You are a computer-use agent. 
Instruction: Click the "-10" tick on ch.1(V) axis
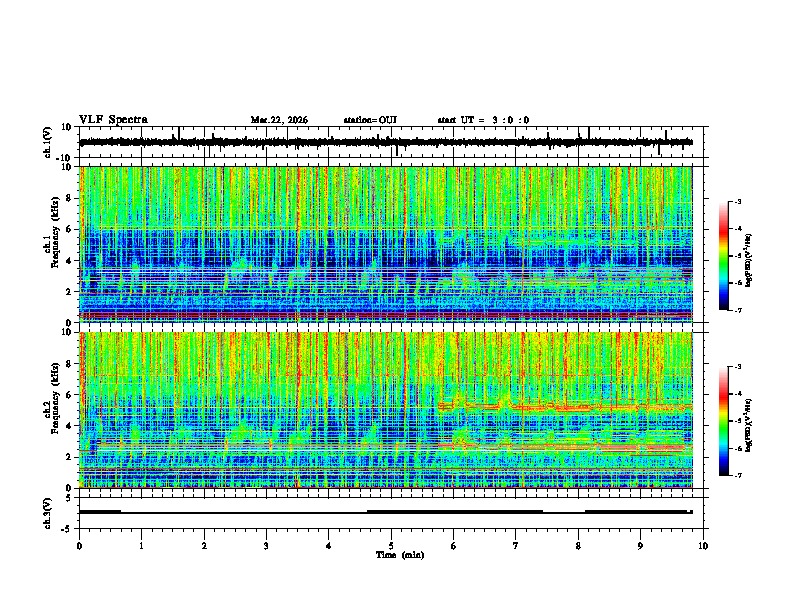click(64, 158)
